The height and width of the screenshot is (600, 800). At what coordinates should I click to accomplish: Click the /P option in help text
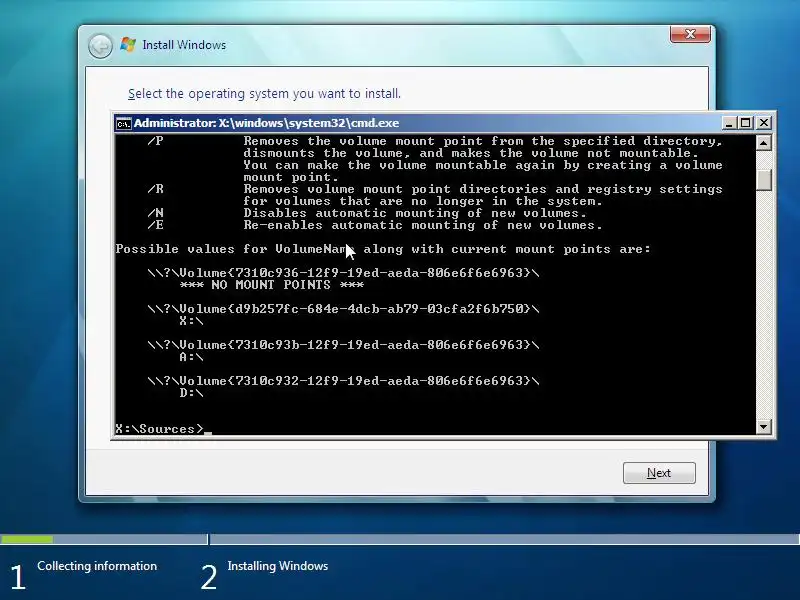(x=155, y=141)
